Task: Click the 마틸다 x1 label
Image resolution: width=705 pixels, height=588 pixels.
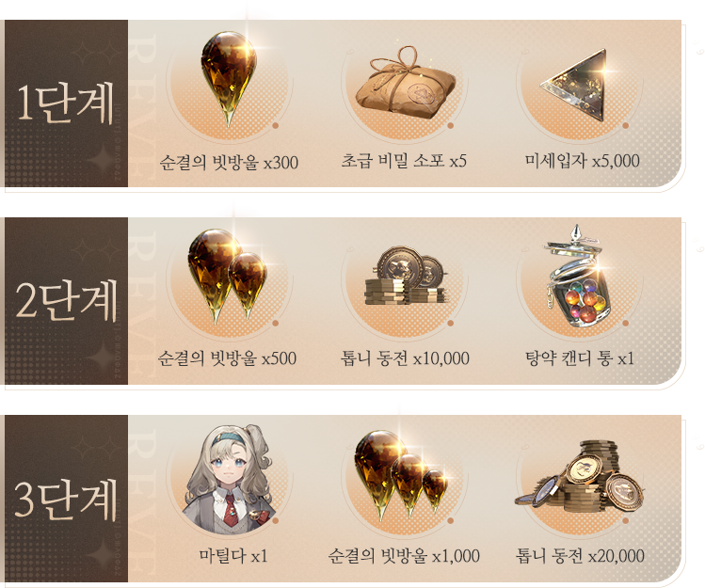Action: point(233,557)
